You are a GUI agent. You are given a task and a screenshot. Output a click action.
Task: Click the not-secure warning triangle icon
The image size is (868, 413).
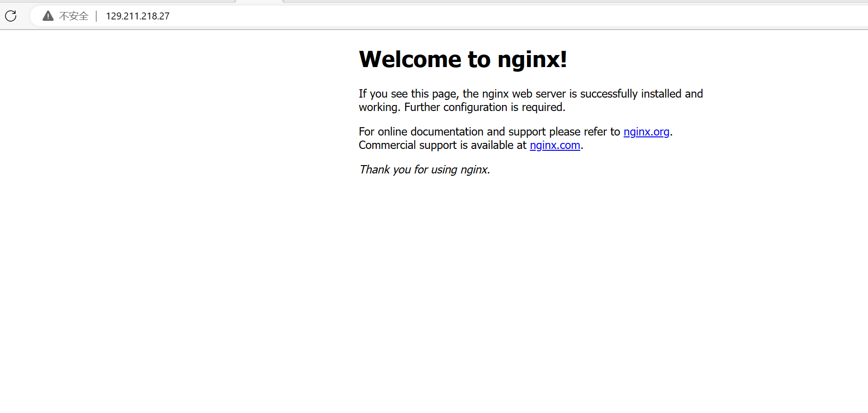click(x=48, y=16)
